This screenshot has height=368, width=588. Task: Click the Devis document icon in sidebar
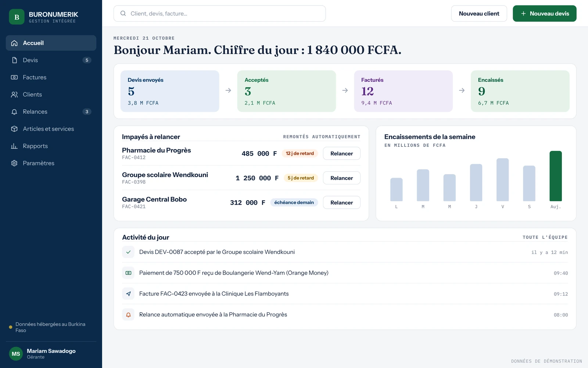pos(14,60)
